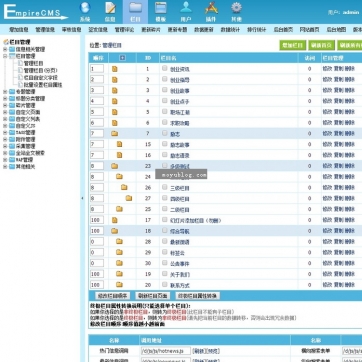Open 管理评论 in the top menu bar
The height and width of the screenshot is (362, 362).
click(x=124, y=30)
